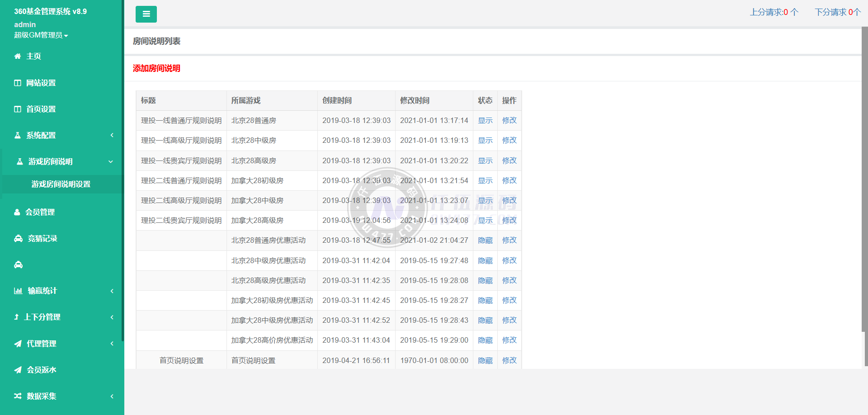Click the bar chart icon beside 输赢统计

pyautogui.click(x=18, y=291)
